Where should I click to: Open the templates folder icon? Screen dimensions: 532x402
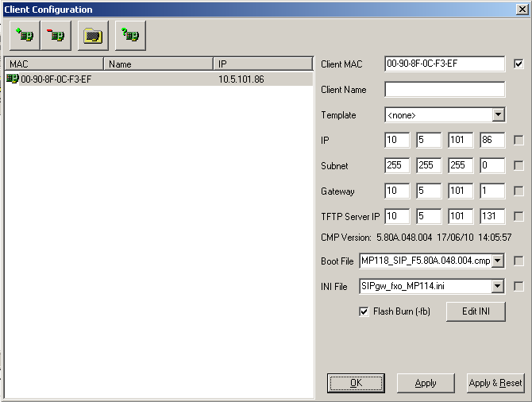coord(94,36)
